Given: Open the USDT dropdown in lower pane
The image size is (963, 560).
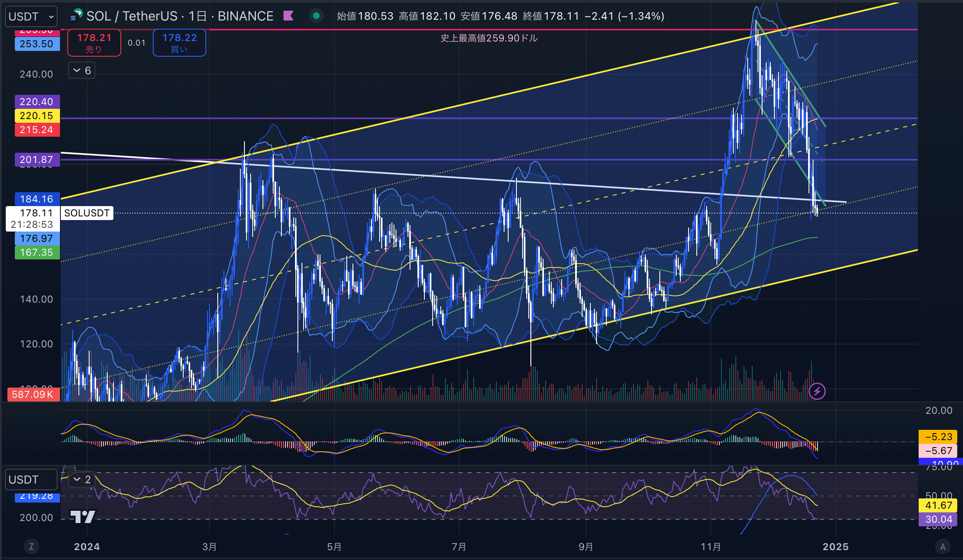Looking at the screenshot, I should [31, 480].
